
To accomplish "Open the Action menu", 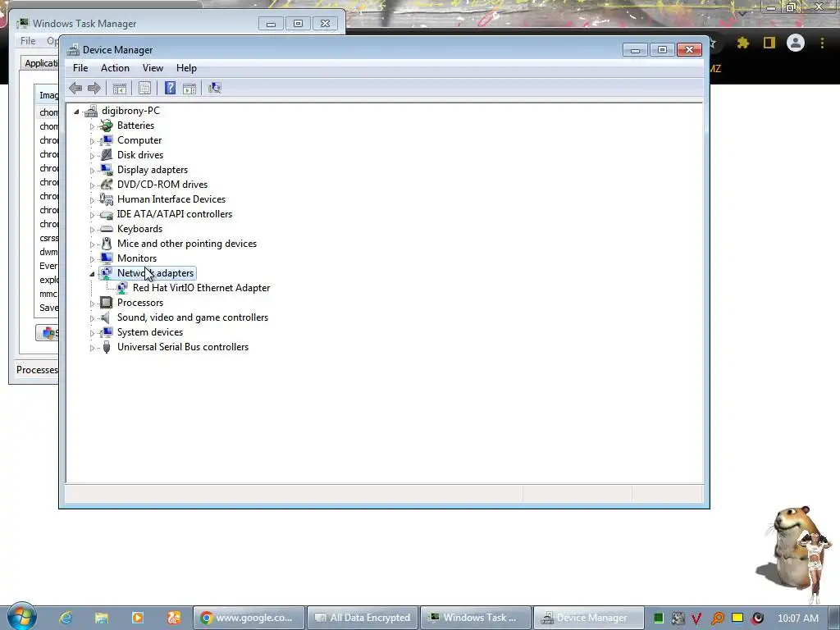I will (x=115, y=68).
